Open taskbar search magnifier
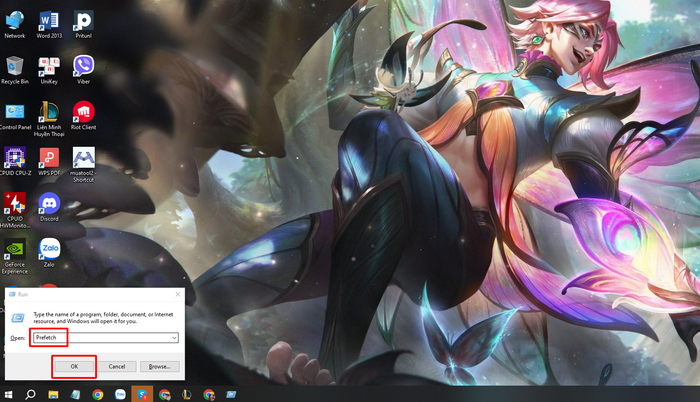 [30, 394]
